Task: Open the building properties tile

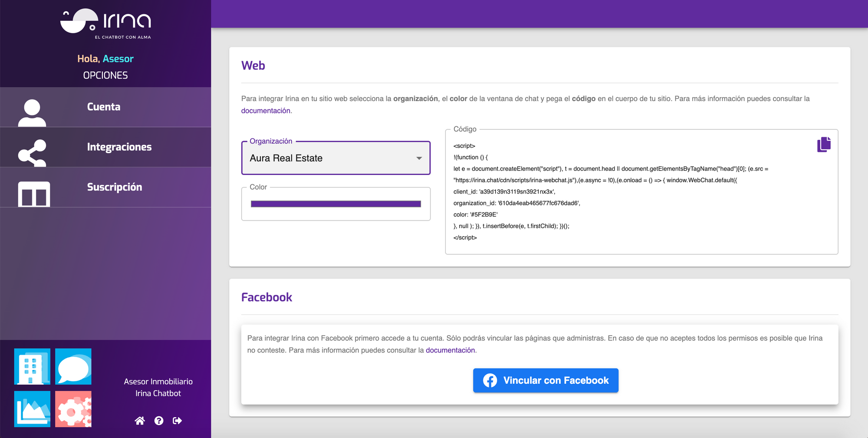Action: pos(32,366)
